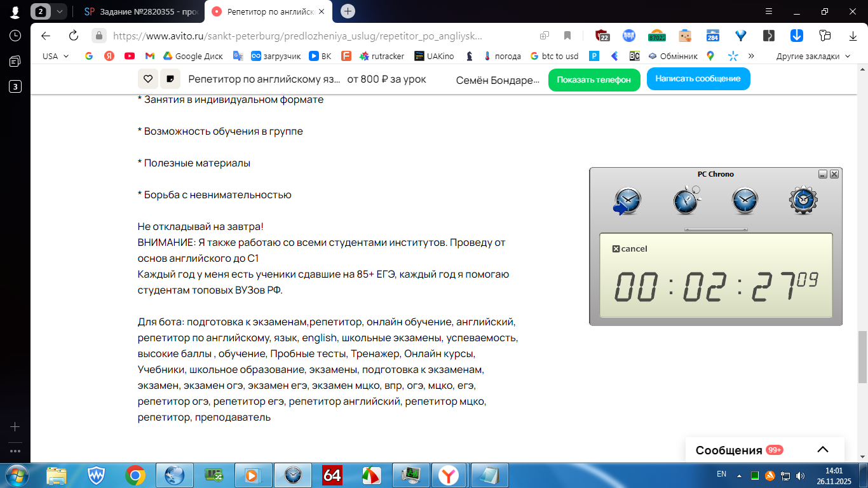This screenshot has height=488, width=868.
Task: Open PC Chrono settings gear clock icon
Action: (x=803, y=201)
